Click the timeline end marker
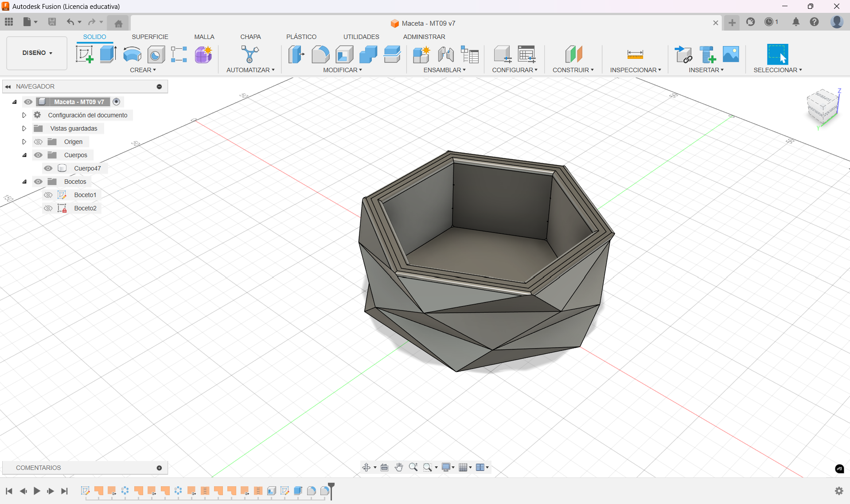This screenshot has width=850, height=504. (x=331, y=491)
